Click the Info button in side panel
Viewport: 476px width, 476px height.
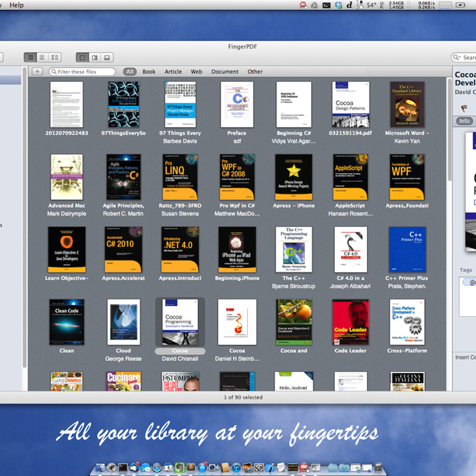[x=464, y=121]
